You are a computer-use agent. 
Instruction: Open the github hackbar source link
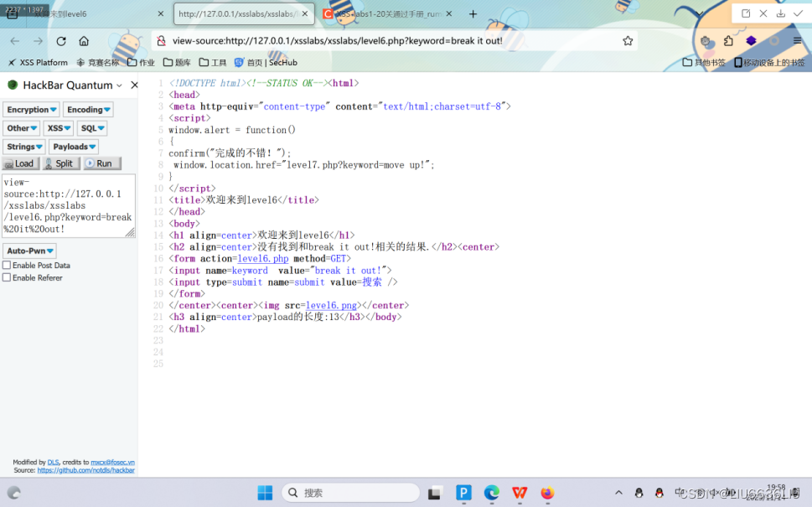[x=86, y=470]
